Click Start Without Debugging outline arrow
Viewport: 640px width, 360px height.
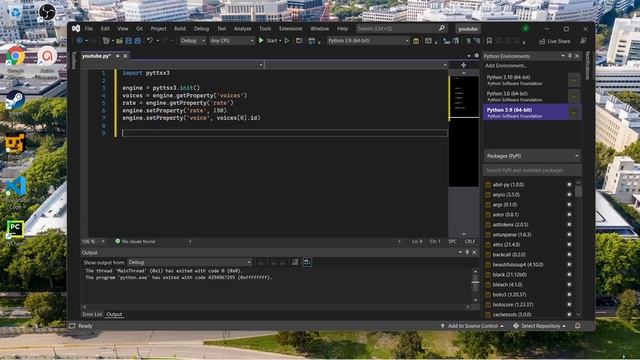(x=287, y=41)
